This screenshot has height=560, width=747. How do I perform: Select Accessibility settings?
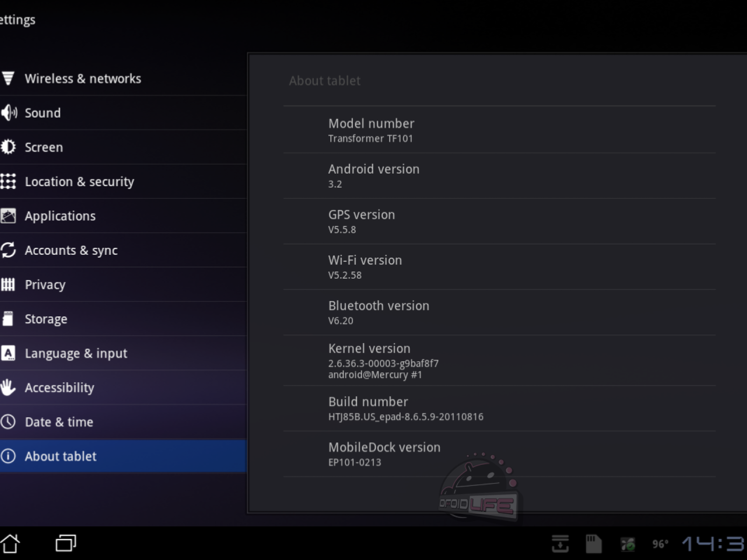123,387
